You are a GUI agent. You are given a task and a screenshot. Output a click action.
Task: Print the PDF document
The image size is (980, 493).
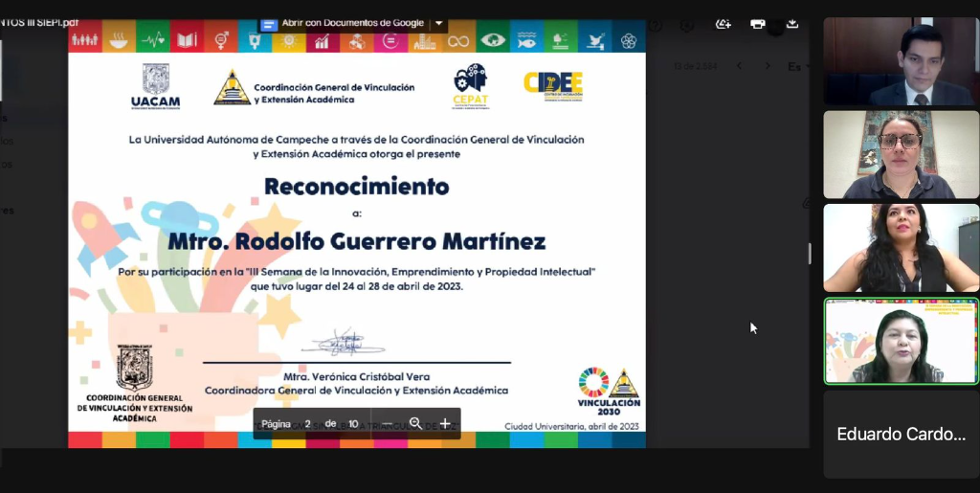[758, 24]
